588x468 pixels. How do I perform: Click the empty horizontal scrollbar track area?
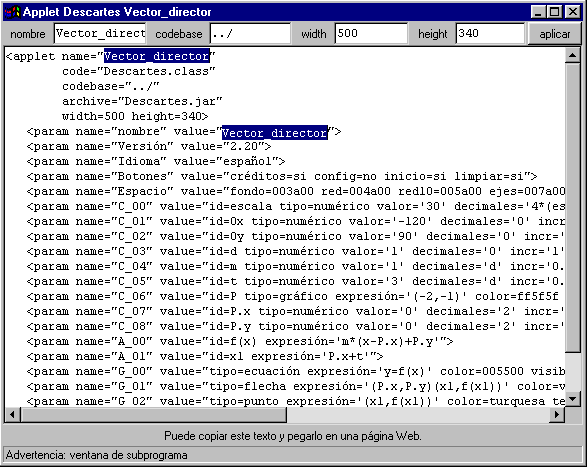click(418, 414)
